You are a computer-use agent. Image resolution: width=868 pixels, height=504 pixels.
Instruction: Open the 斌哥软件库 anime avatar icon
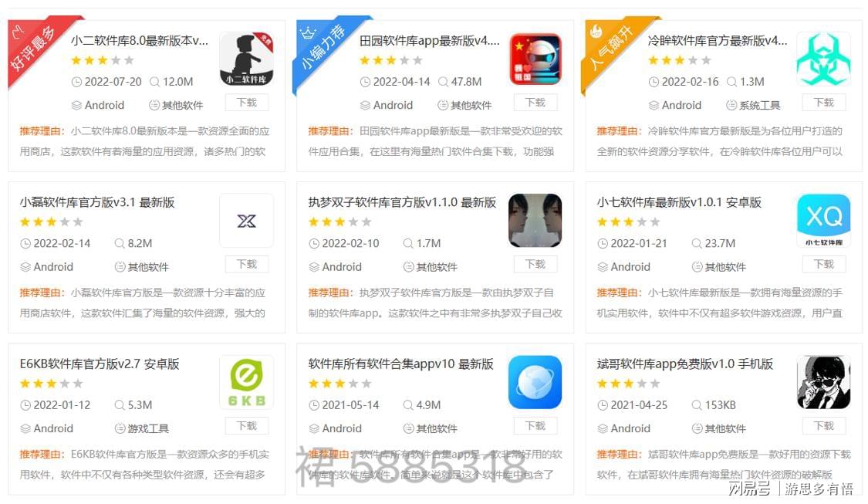point(824,382)
